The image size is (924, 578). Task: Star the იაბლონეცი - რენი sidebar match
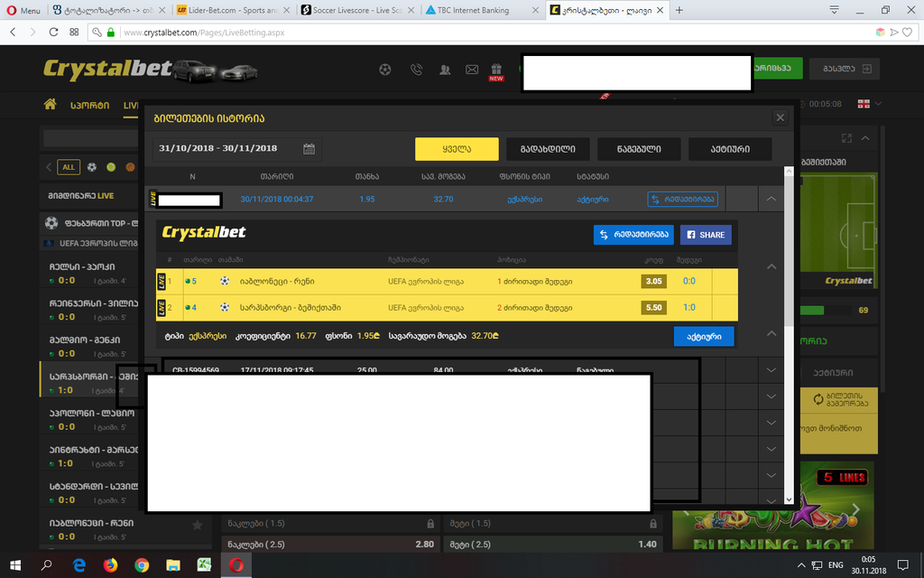[198, 525]
